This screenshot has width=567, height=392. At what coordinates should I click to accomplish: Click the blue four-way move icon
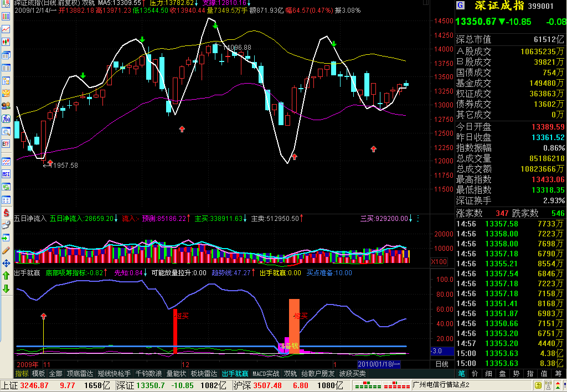pyautogui.click(x=6, y=263)
